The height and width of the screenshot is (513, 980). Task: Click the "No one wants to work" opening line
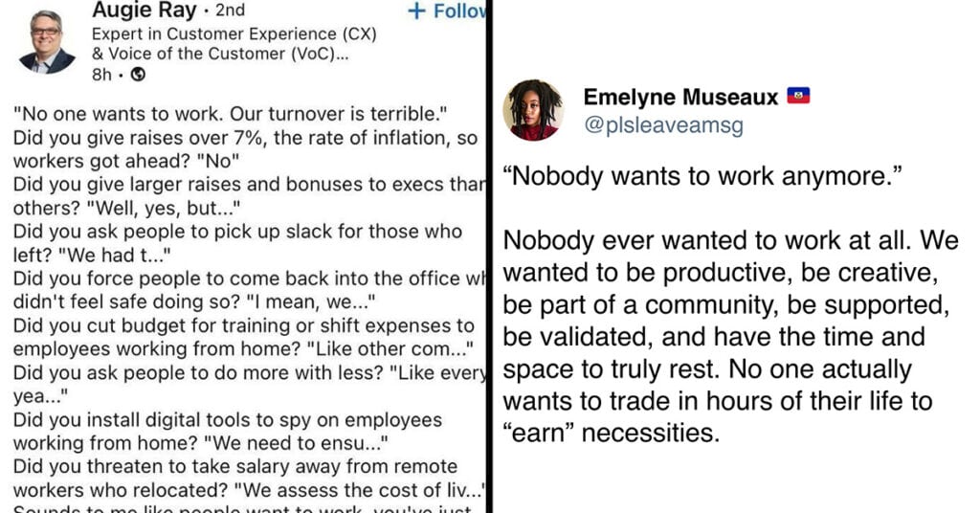(x=230, y=114)
